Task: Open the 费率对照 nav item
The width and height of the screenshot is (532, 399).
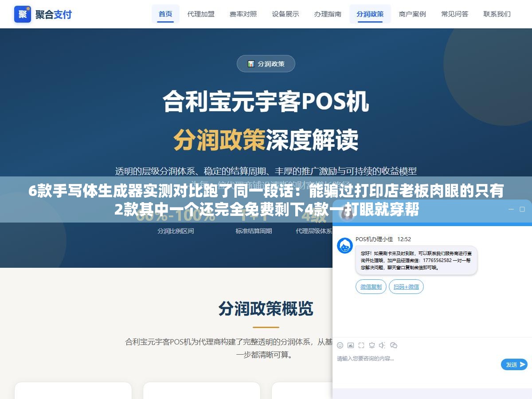Action: 243,14
